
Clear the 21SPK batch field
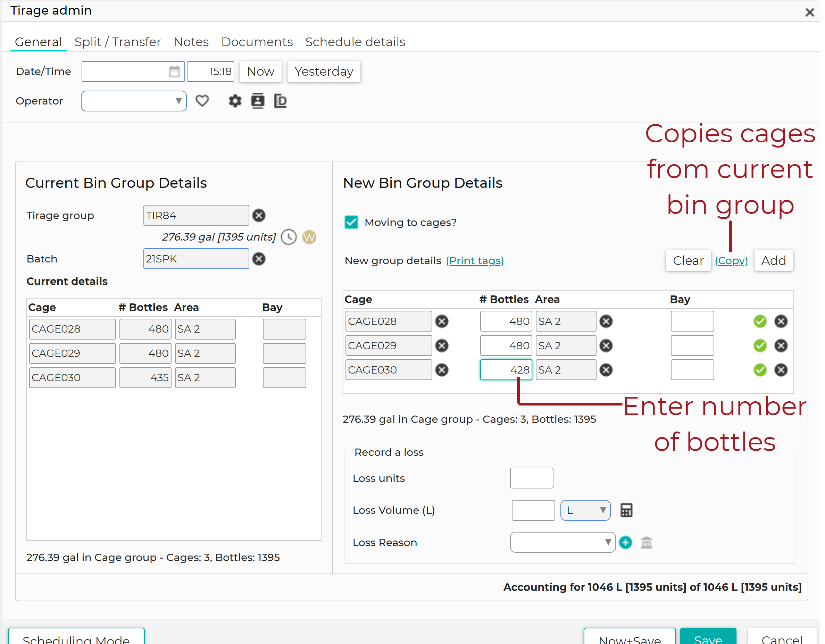click(x=259, y=259)
